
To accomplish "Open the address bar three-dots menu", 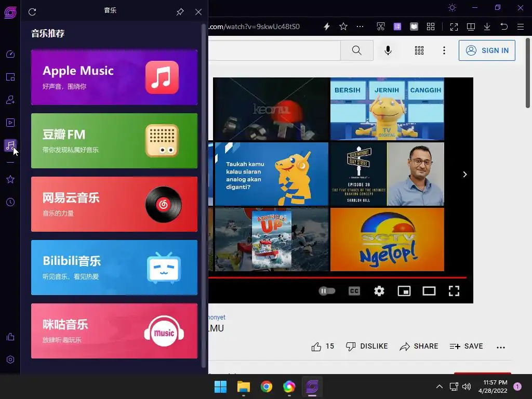I will coord(360,26).
